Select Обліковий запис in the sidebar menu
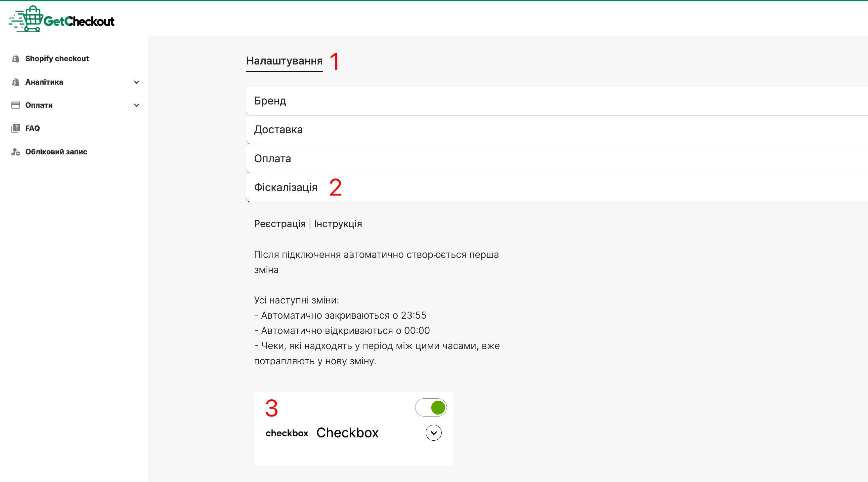 pos(56,152)
